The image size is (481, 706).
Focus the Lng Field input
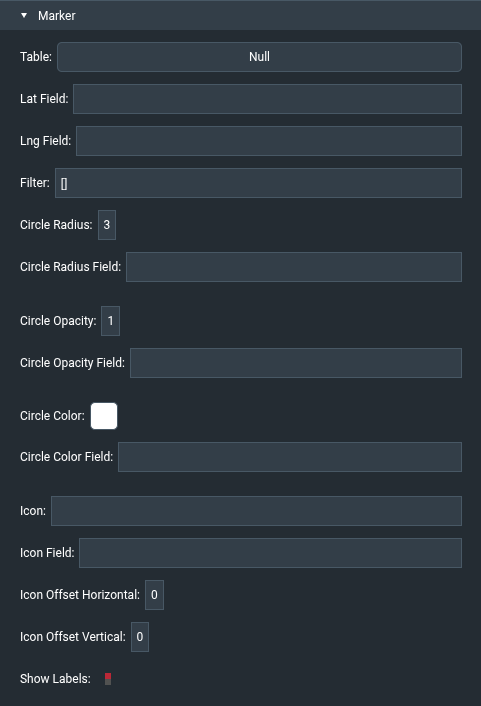(269, 141)
